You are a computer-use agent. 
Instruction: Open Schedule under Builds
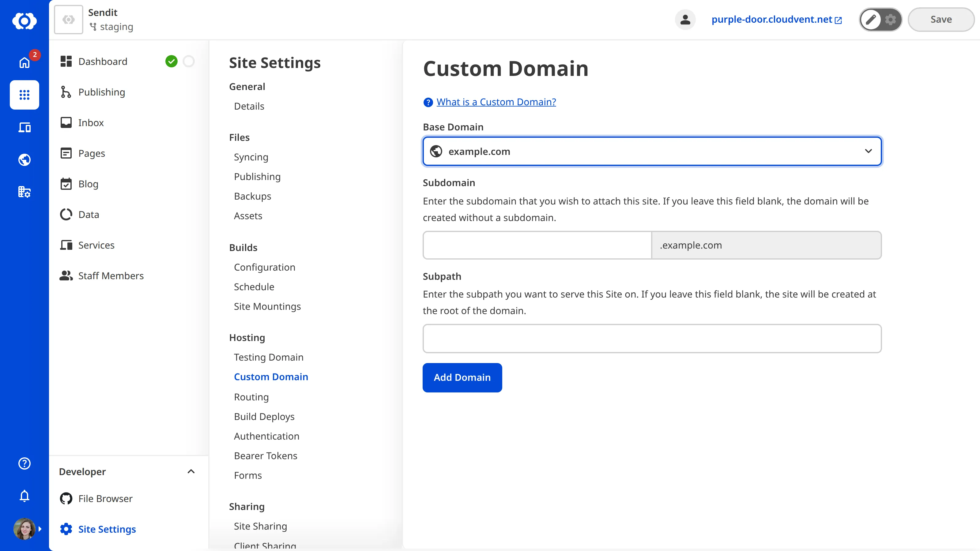pyautogui.click(x=254, y=287)
